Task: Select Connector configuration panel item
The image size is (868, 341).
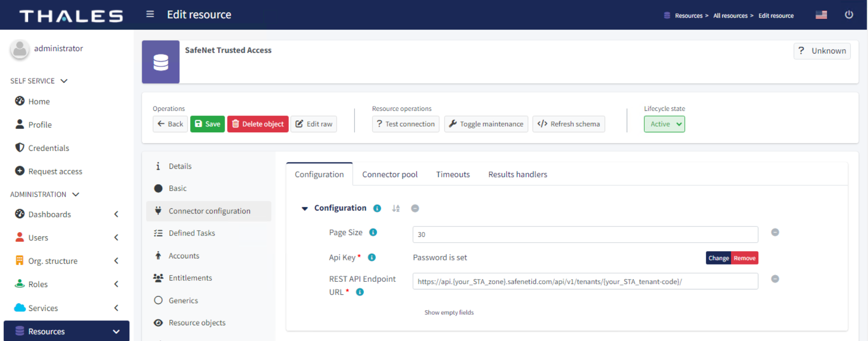Action: [209, 211]
